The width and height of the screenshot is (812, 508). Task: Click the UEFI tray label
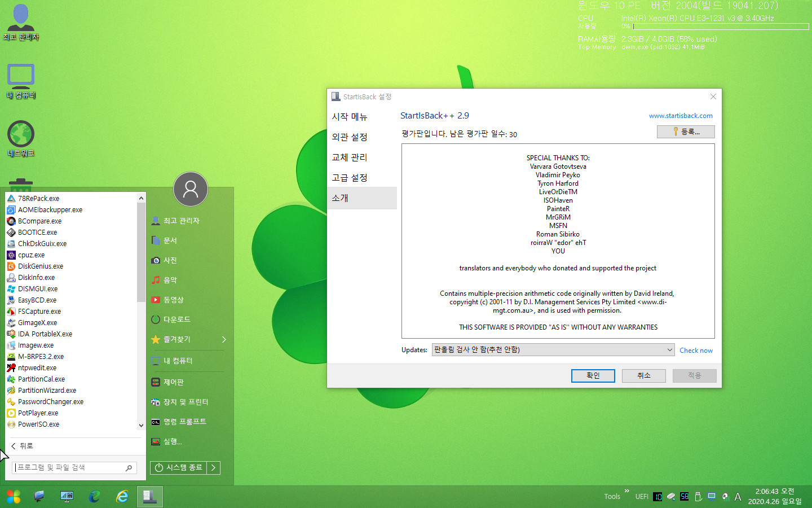coord(642,497)
